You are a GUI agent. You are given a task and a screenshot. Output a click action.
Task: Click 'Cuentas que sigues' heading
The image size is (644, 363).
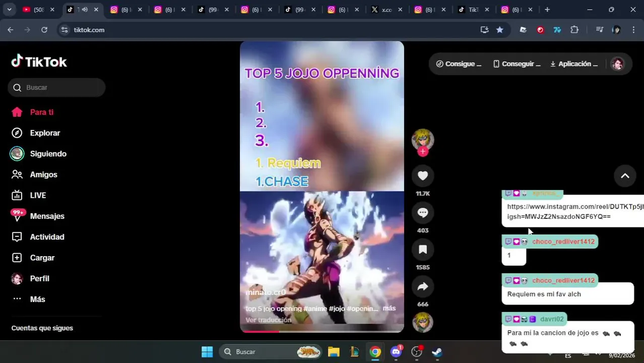[x=42, y=328]
